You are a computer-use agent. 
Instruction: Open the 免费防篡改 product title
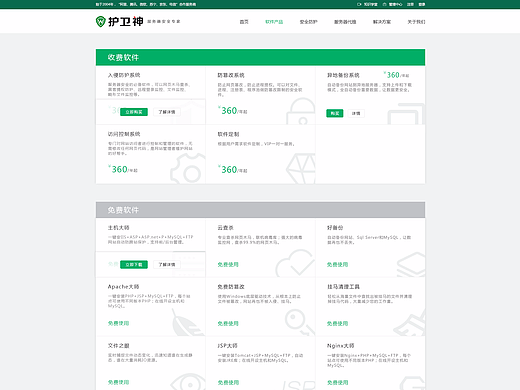231,287
